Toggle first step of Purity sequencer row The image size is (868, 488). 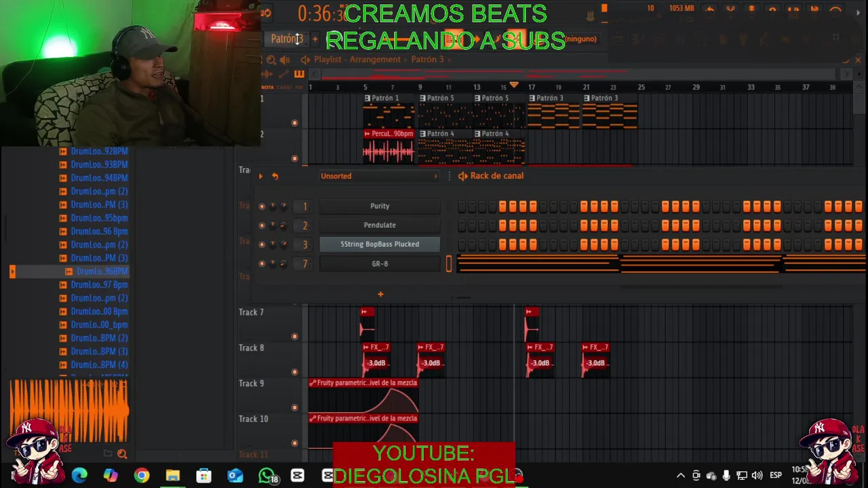click(x=462, y=207)
